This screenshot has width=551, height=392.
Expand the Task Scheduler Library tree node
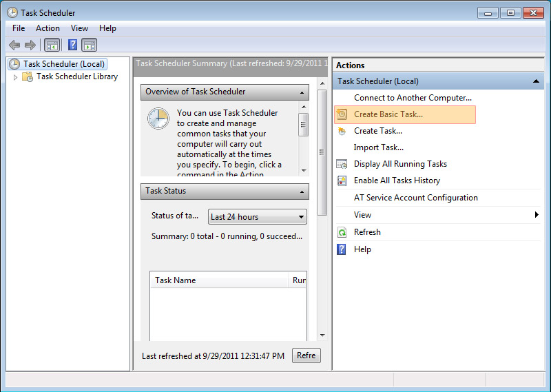pos(15,77)
